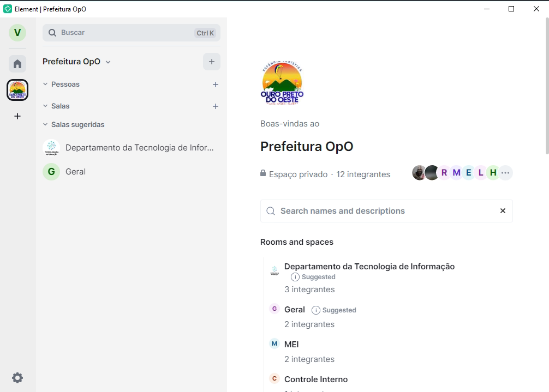Add a room using Salas plus icon
Image resolution: width=549 pixels, height=392 pixels.
[216, 106]
